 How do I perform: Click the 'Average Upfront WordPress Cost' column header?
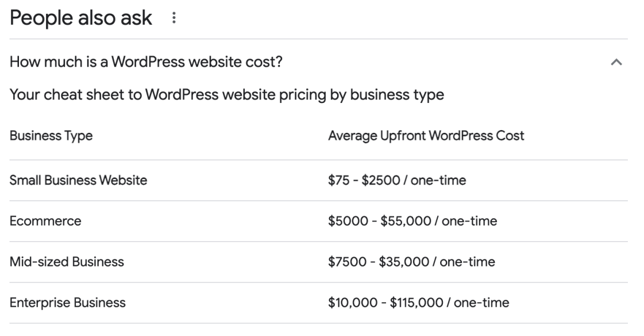(x=426, y=136)
